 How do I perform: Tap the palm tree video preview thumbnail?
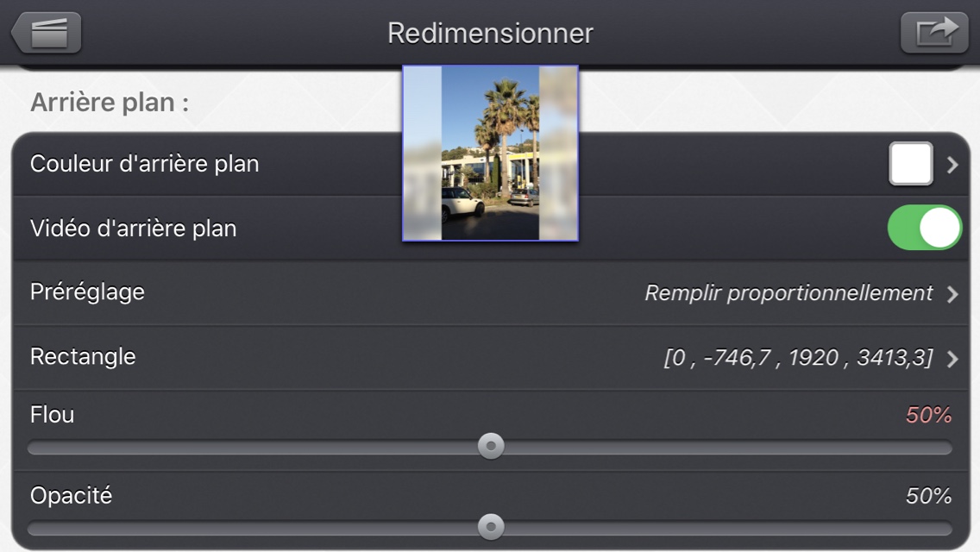pyautogui.click(x=490, y=154)
